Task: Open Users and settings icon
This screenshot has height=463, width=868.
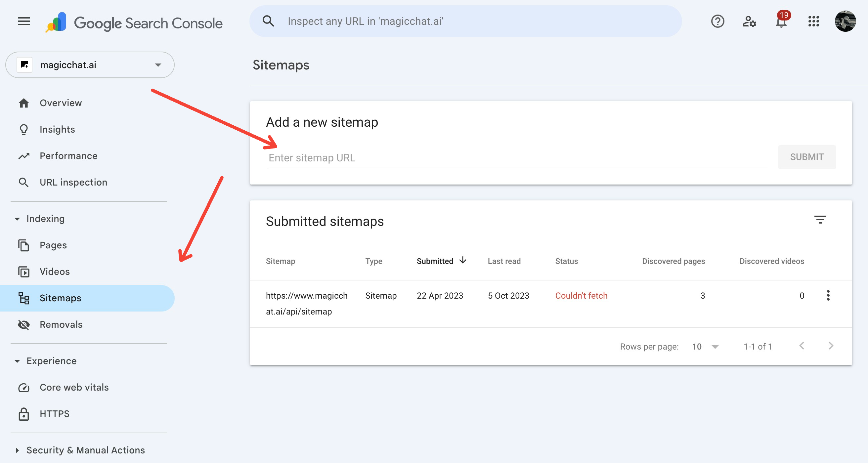Action: (x=749, y=21)
